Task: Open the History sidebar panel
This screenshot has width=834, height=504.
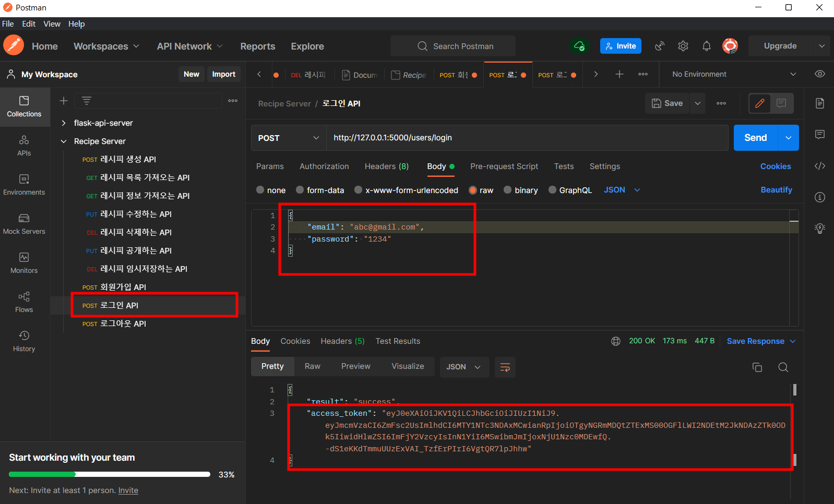Action: tap(24, 341)
